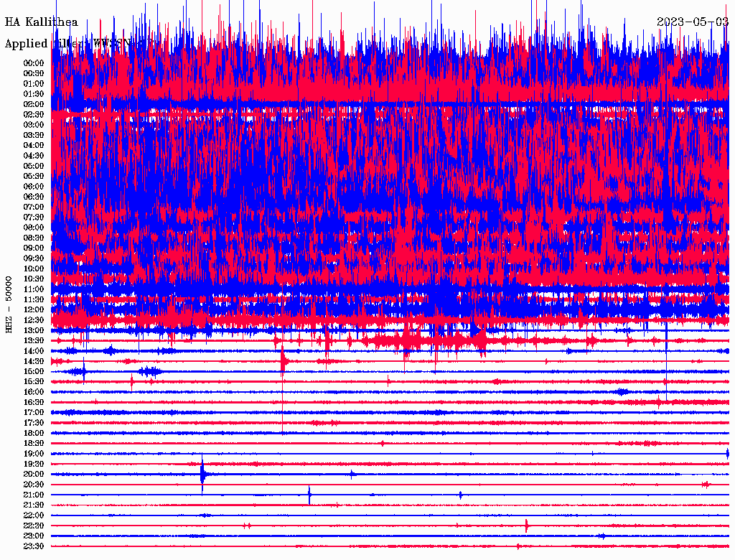Screen dimensions: 735x560
Task: Click the largest blue spike on 21:00 trace
Action: pyautogui.click(x=309, y=495)
